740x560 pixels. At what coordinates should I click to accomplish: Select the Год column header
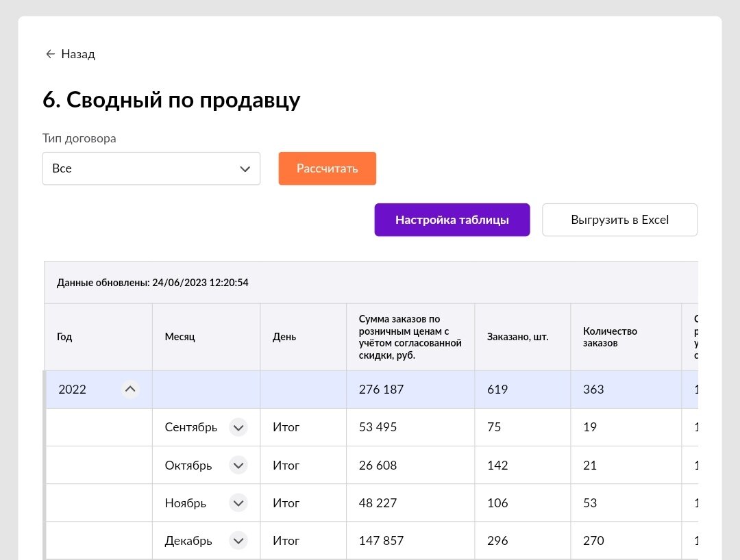click(64, 336)
